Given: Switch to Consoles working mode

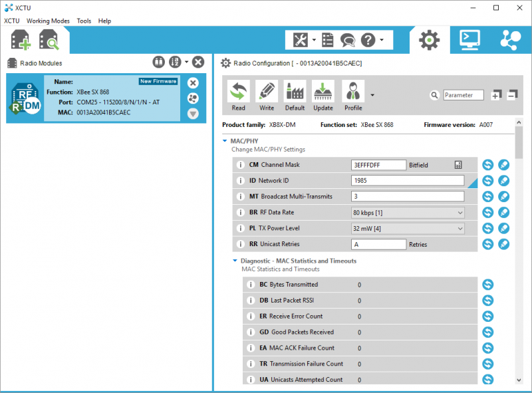Looking at the screenshot, I should click(470, 40).
